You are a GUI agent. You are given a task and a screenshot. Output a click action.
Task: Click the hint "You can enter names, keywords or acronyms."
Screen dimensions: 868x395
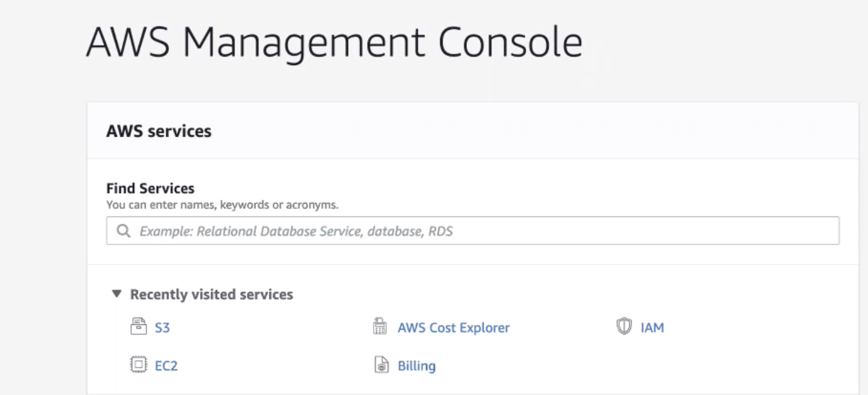point(222,205)
